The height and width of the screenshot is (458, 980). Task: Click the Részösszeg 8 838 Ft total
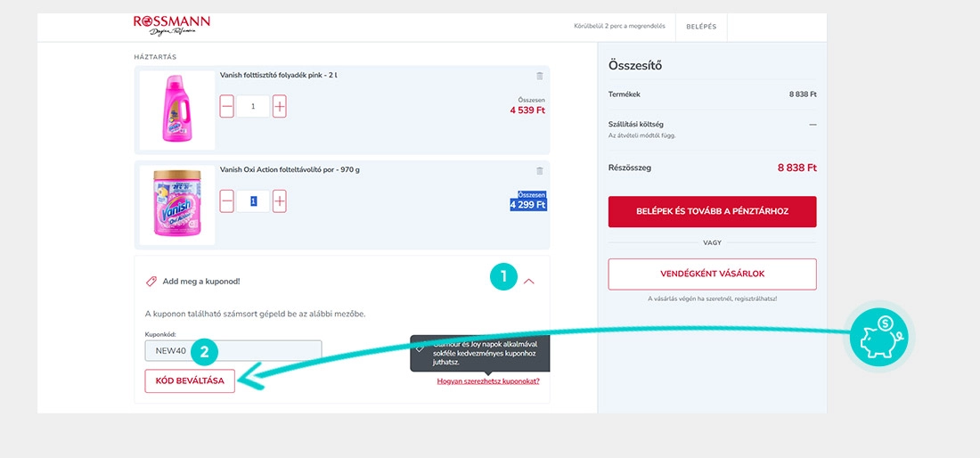[x=796, y=168]
